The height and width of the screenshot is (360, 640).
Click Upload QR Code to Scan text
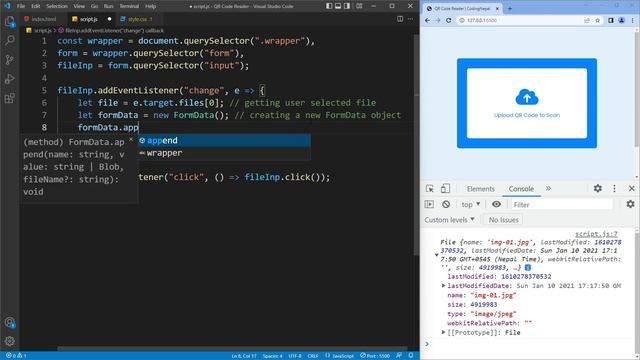(527, 115)
